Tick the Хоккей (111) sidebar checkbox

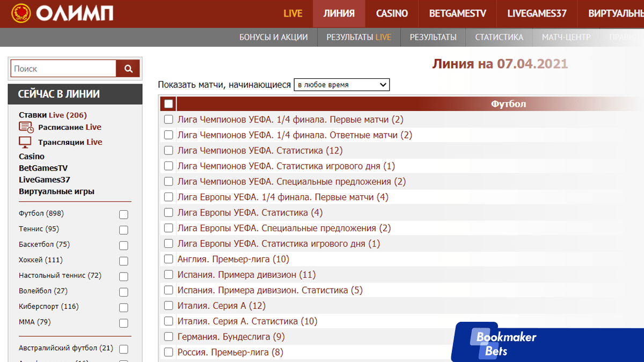tap(123, 261)
